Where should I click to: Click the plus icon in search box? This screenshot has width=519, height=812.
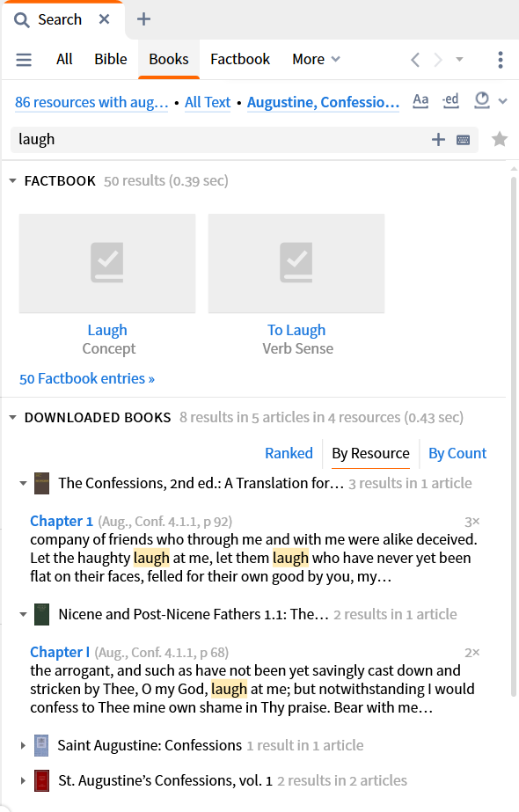pyautogui.click(x=438, y=139)
